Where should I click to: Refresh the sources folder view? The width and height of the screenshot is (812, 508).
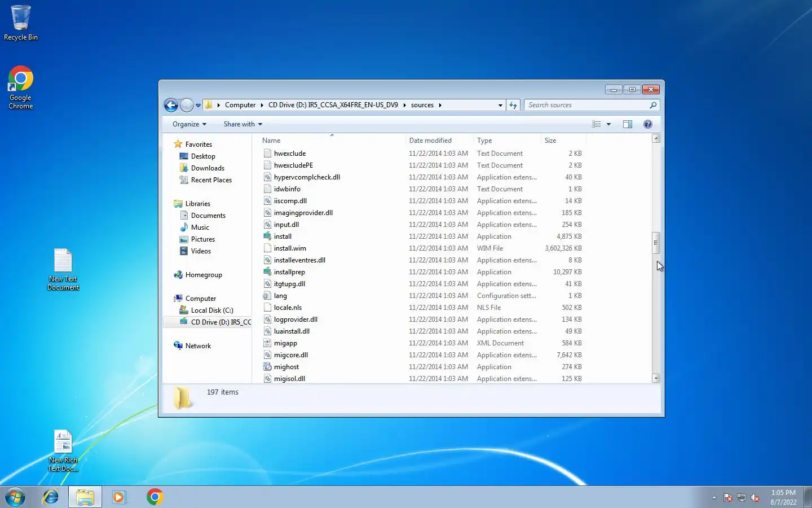pos(513,105)
